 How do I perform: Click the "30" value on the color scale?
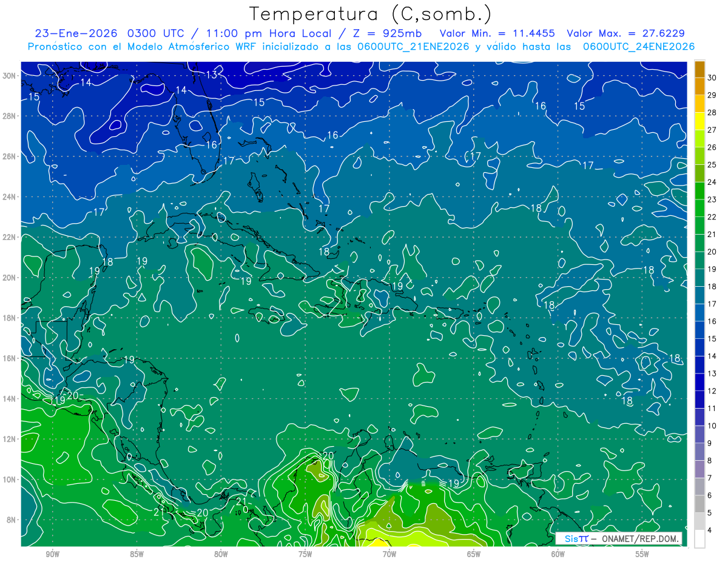click(x=712, y=77)
